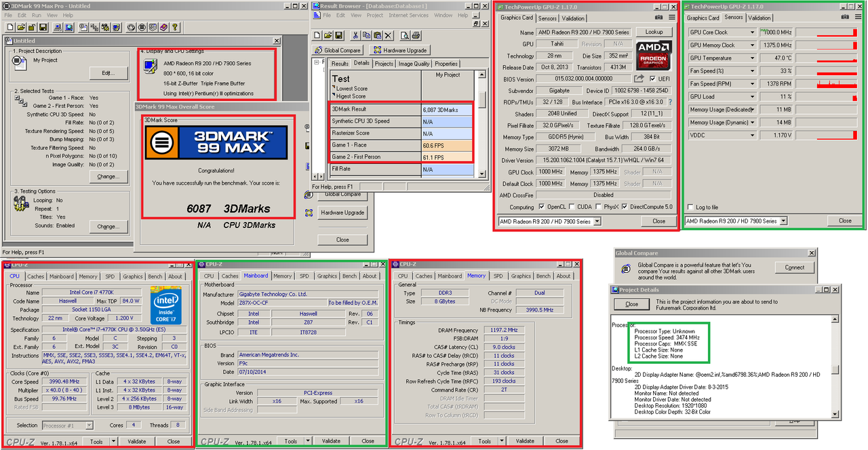
Task: Click the Printer icon in Result Browser toolbar
Action: click(x=416, y=35)
